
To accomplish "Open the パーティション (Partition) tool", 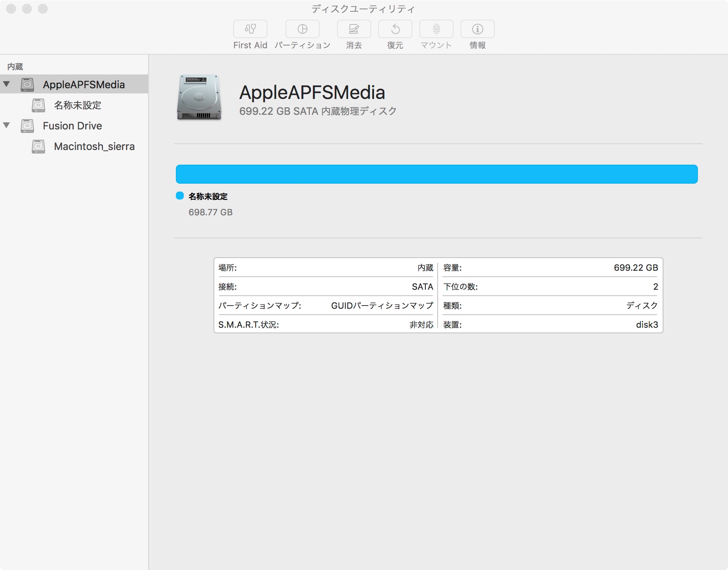I will [x=302, y=29].
